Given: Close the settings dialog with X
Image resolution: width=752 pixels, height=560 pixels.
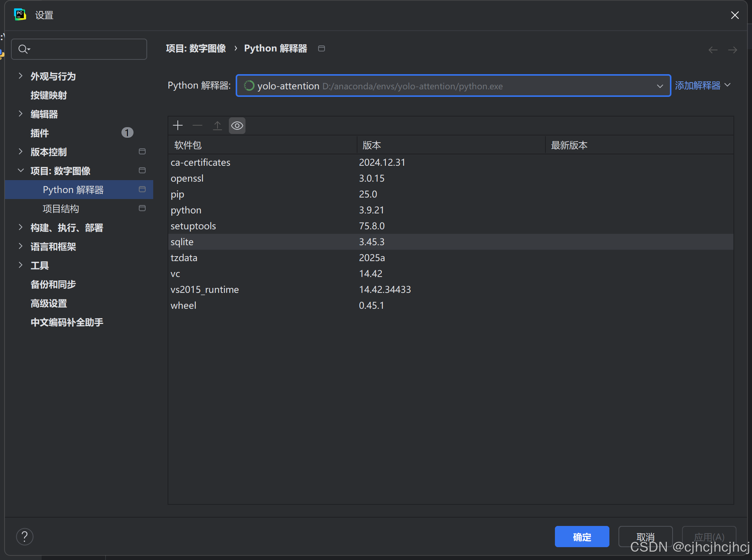Looking at the screenshot, I should point(735,15).
